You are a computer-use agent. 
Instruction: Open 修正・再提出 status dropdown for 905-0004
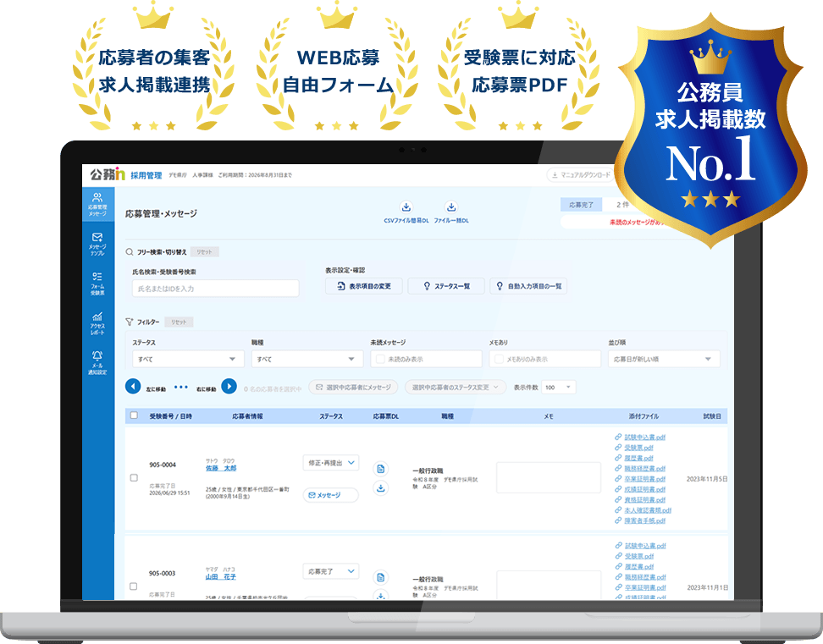coord(331,463)
